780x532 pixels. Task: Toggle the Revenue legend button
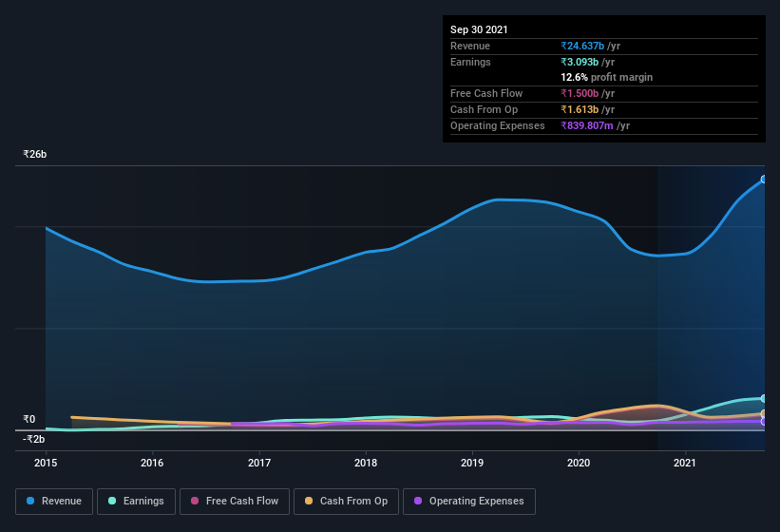54,502
